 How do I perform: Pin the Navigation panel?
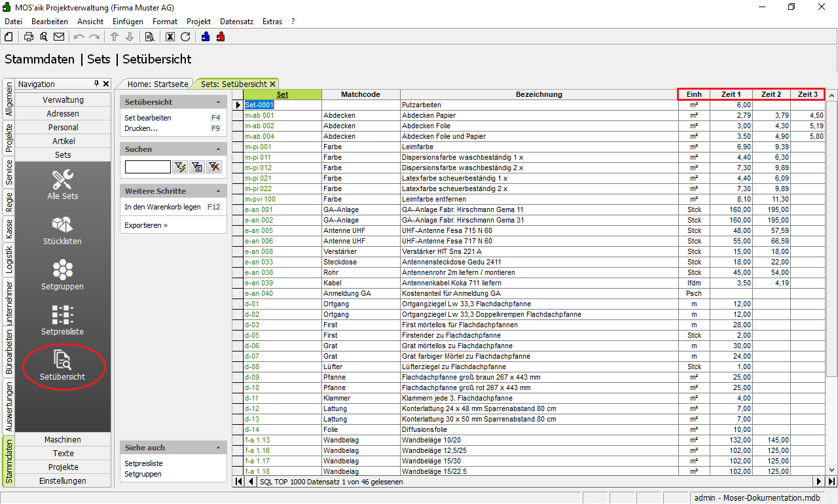click(97, 84)
